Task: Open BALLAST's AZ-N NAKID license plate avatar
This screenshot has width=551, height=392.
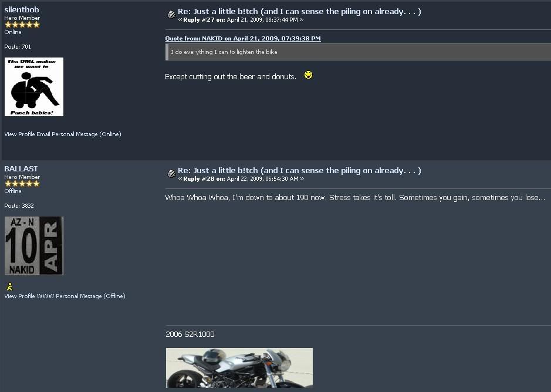Action: pyautogui.click(x=34, y=246)
